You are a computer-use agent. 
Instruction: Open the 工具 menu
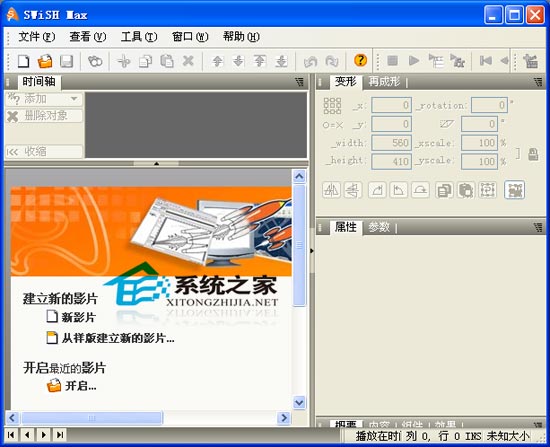pos(139,36)
